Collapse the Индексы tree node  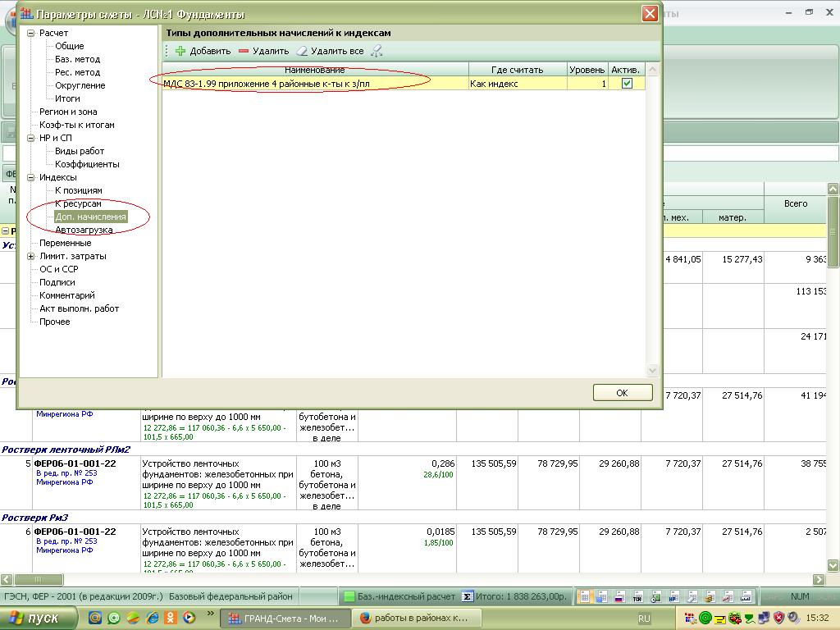[x=31, y=177]
